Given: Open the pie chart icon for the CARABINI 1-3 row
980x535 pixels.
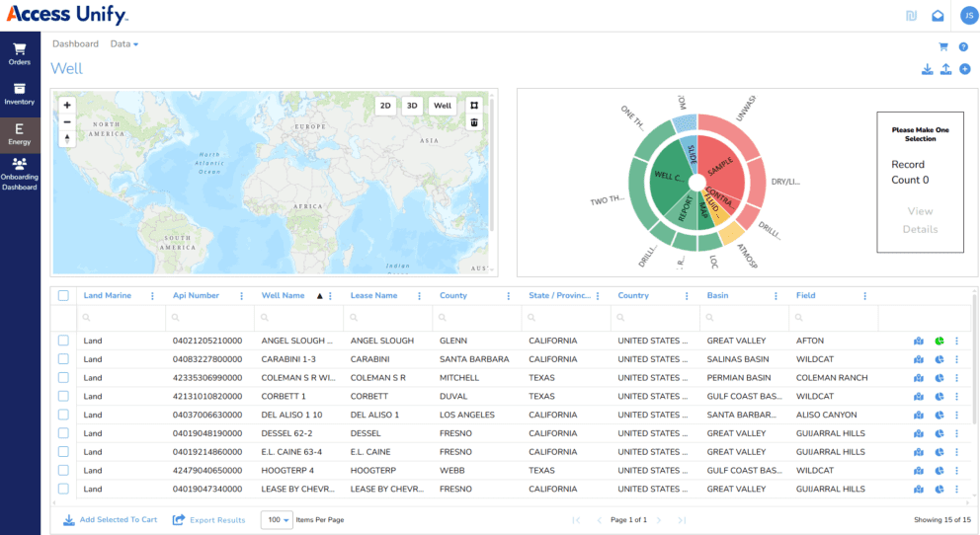Looking at the screenshot, I should (939, 359).
